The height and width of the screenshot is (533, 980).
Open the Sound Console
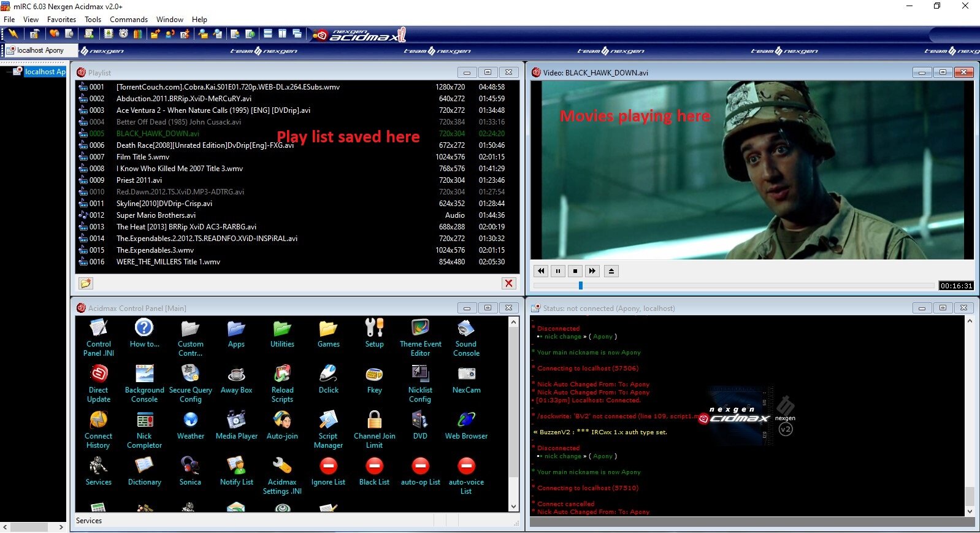pos(466,329)
